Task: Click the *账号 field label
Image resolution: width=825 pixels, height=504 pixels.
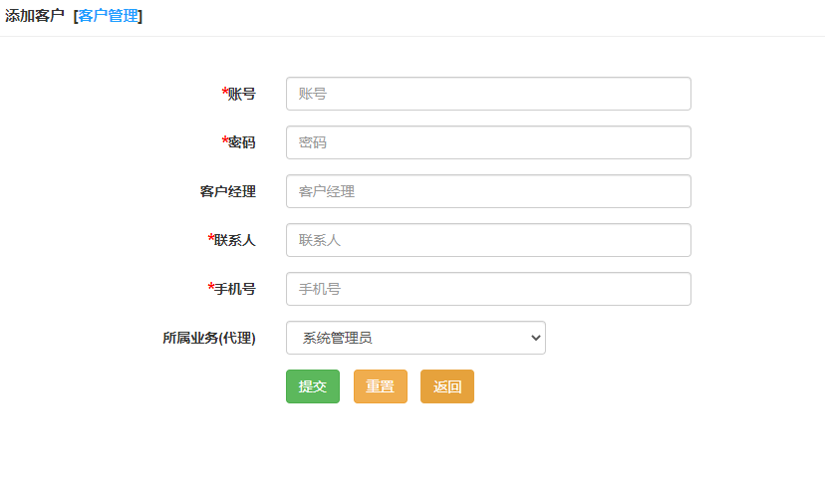Action: pos(239,94)
